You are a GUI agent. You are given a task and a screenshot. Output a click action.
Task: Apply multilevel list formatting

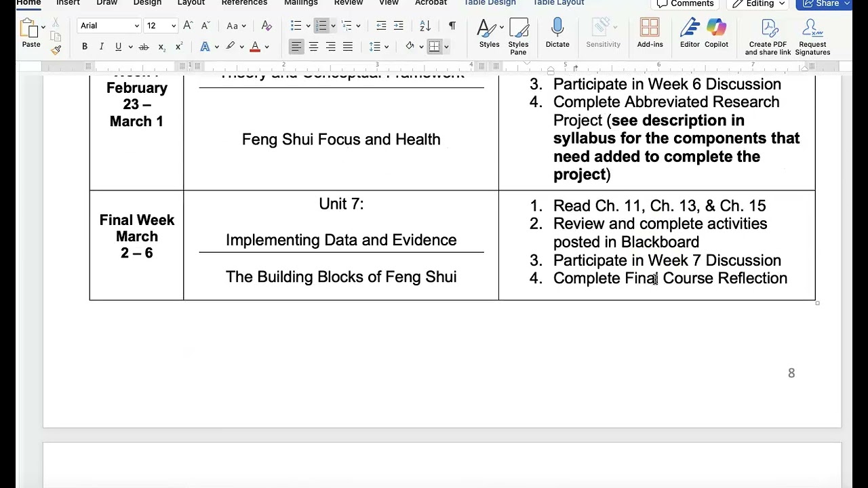click(x=347, y=26)
